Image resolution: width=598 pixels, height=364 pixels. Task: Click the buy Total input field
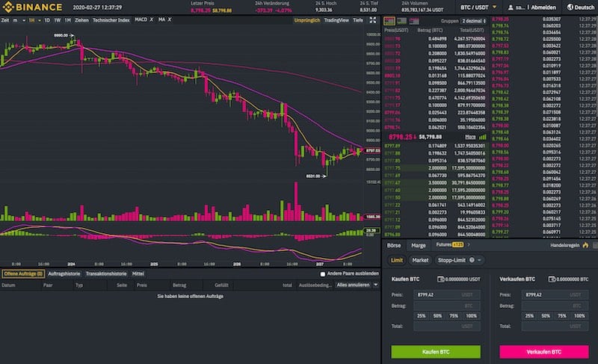pos(447,326)
